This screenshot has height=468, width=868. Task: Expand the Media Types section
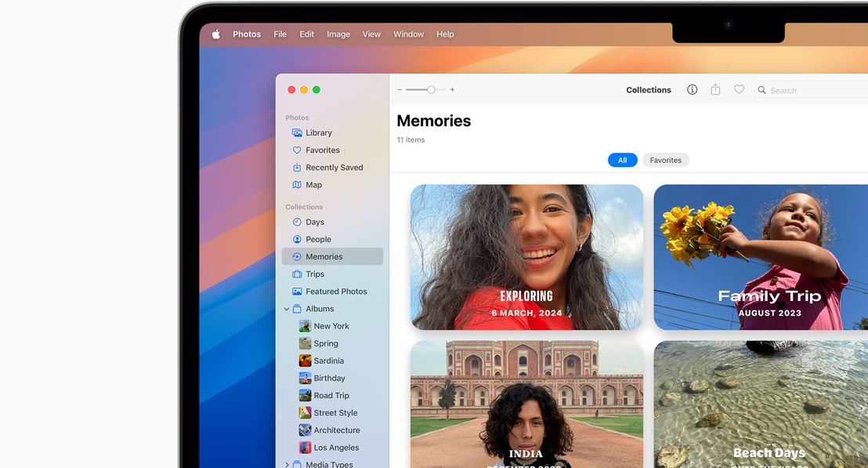click(x=287, y=465)
